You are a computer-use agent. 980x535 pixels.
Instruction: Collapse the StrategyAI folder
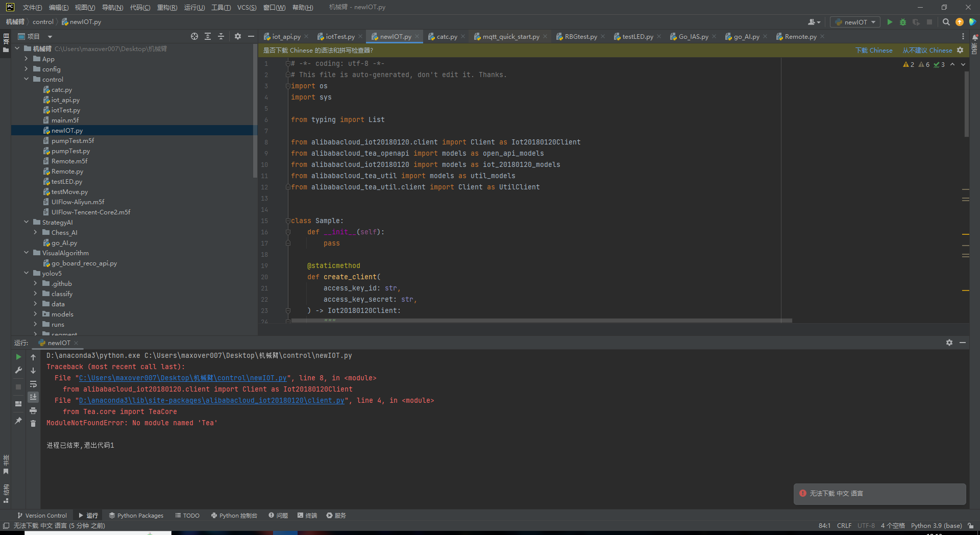[x=27, y=222]
